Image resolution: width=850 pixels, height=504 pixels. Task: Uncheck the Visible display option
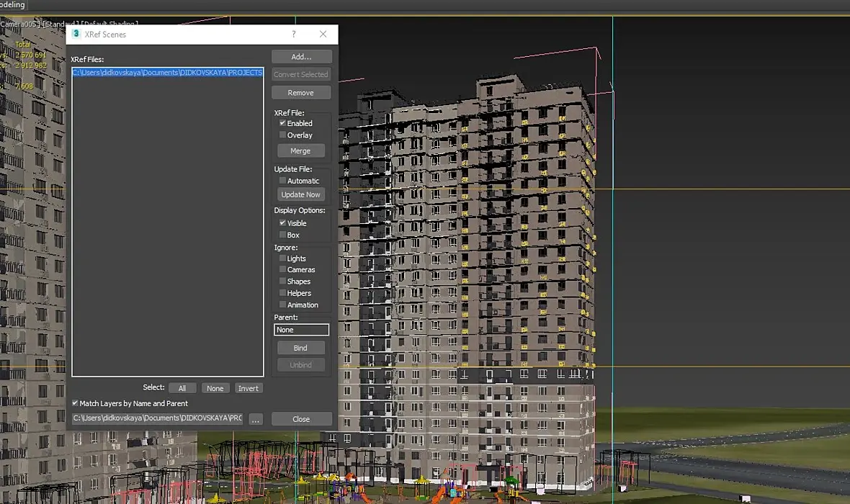[x=283, y=223]
